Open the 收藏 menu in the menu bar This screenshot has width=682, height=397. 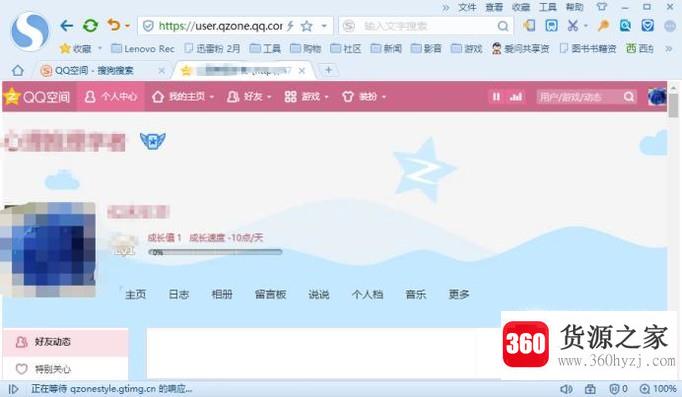pyautogui.click(x=521, y=7)
